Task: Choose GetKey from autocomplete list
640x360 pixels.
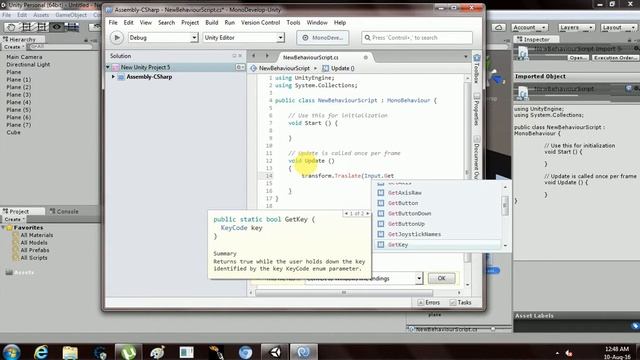Action: point(437,245)
